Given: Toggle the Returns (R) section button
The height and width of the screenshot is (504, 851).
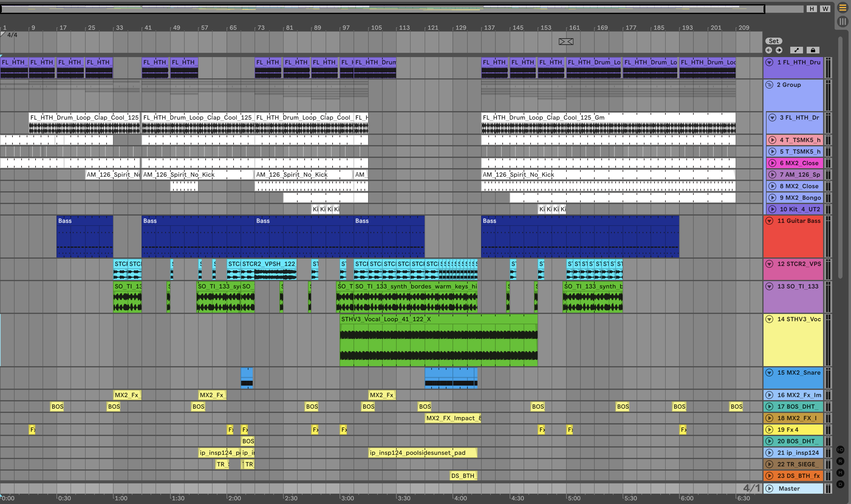Looking at the screenshot, I should (x=840, y=461).
